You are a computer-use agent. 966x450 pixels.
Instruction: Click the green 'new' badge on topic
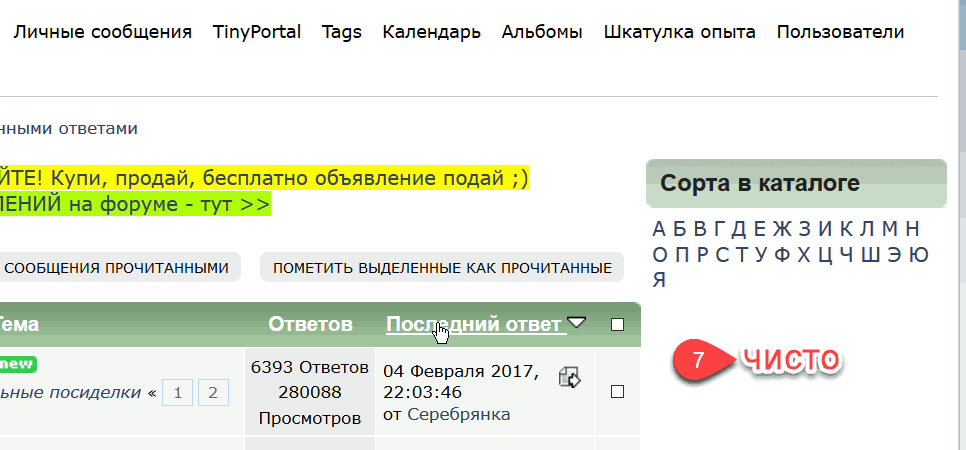tap(18, 363)
